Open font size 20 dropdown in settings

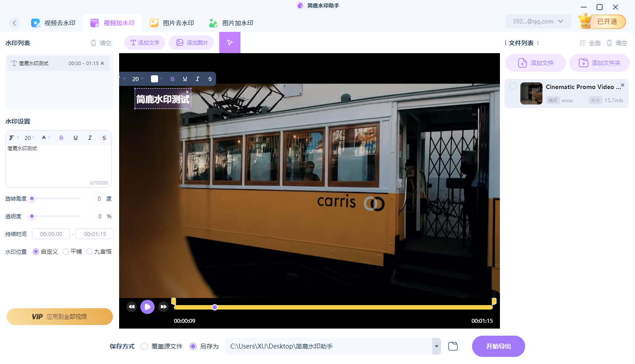point(30,138)
